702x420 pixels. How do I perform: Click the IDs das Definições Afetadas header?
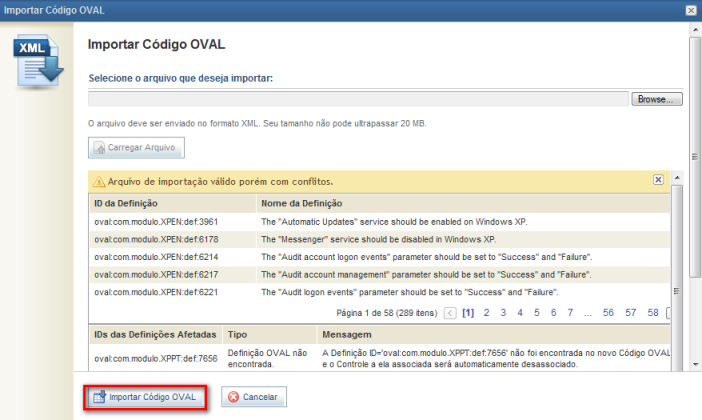tap(155, 335)
